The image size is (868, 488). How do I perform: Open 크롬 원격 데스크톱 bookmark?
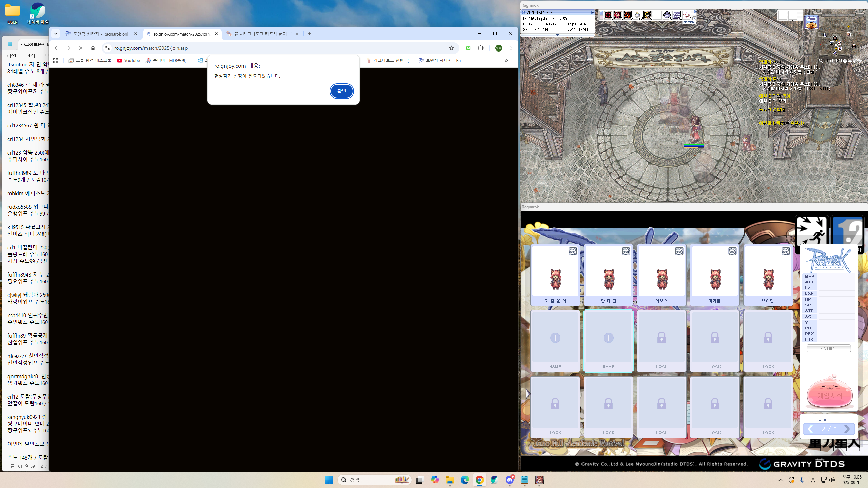90,61
